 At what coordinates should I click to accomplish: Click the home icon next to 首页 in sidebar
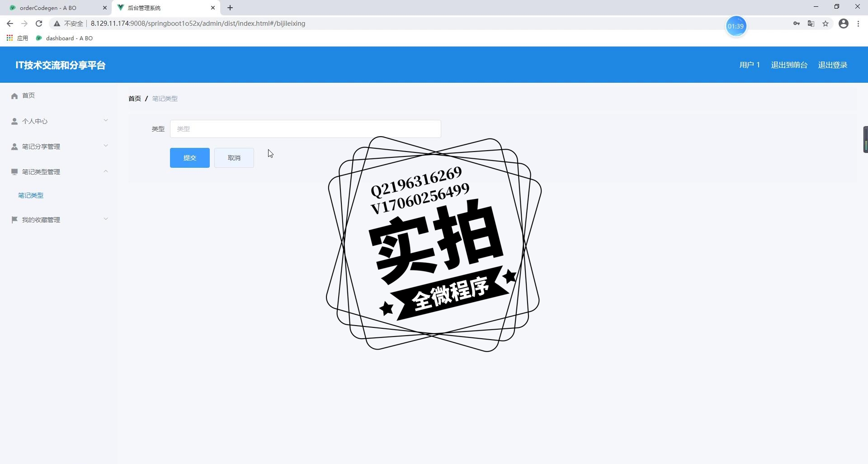14,96
